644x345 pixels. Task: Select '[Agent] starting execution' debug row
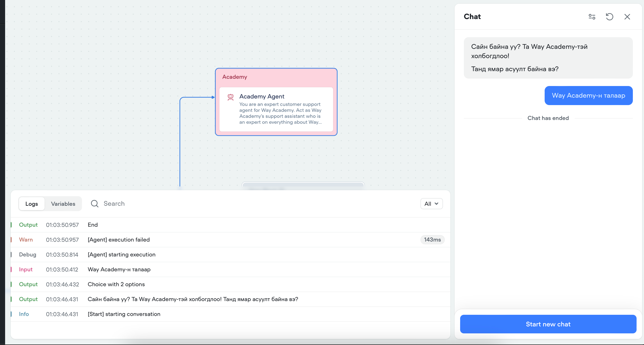pos(230,255)
